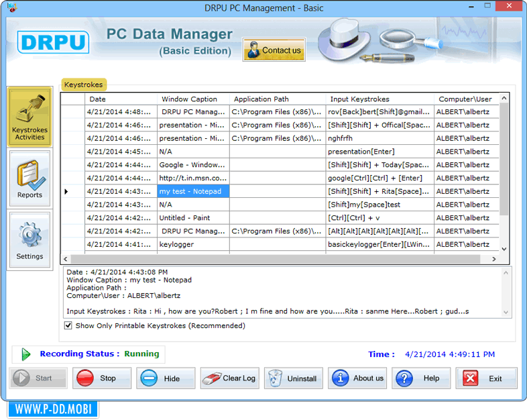
Task: Hide the application window
Action: pyautogui.click(x=166, y=378)
